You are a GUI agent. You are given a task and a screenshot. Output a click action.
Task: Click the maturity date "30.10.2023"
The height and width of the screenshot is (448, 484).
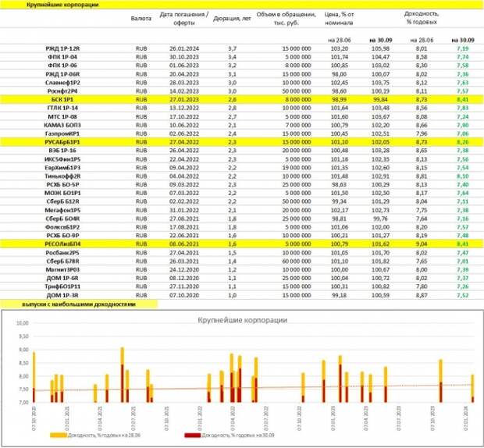tap(184, 57)
